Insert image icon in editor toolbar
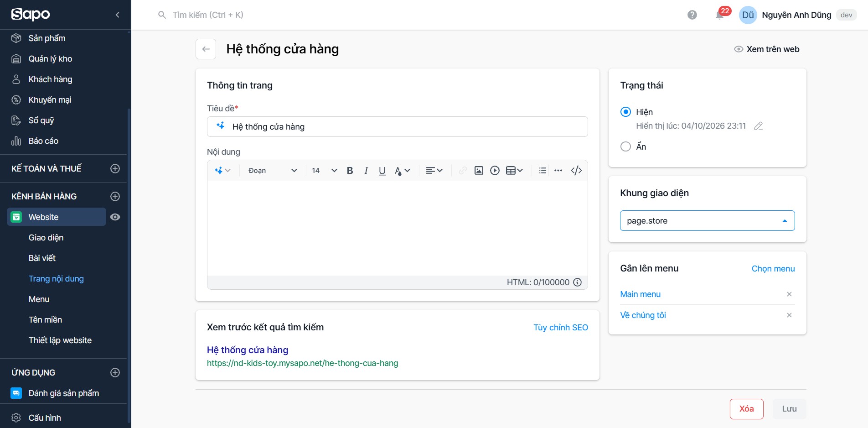The image size is (868, 428). click(479, 171)
